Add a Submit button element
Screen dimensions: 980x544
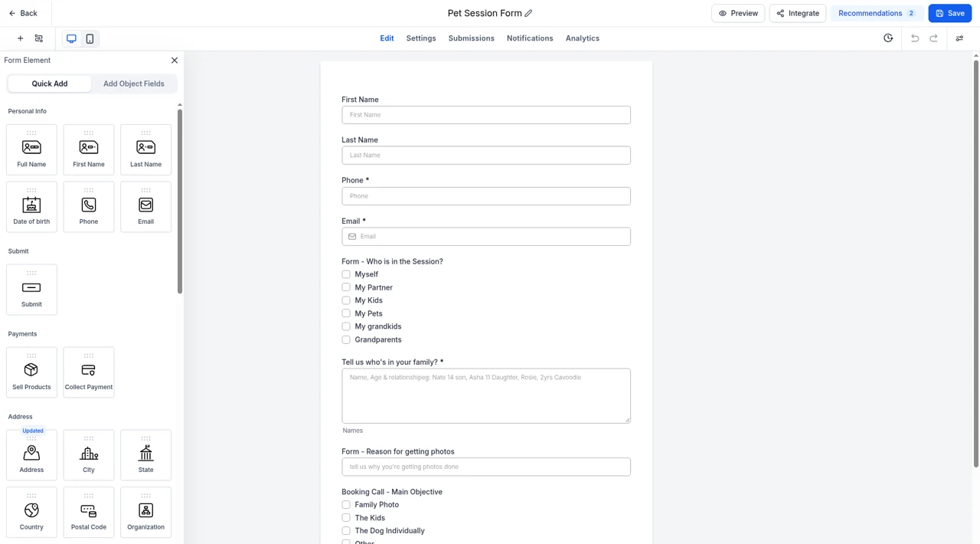click(x=31, y=290)
